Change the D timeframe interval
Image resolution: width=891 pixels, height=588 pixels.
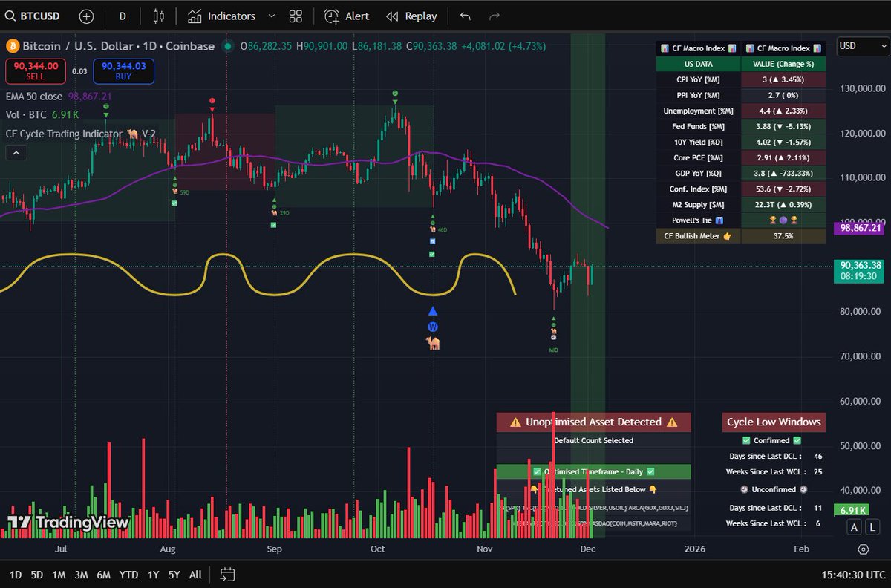click(x=123, y=16)
